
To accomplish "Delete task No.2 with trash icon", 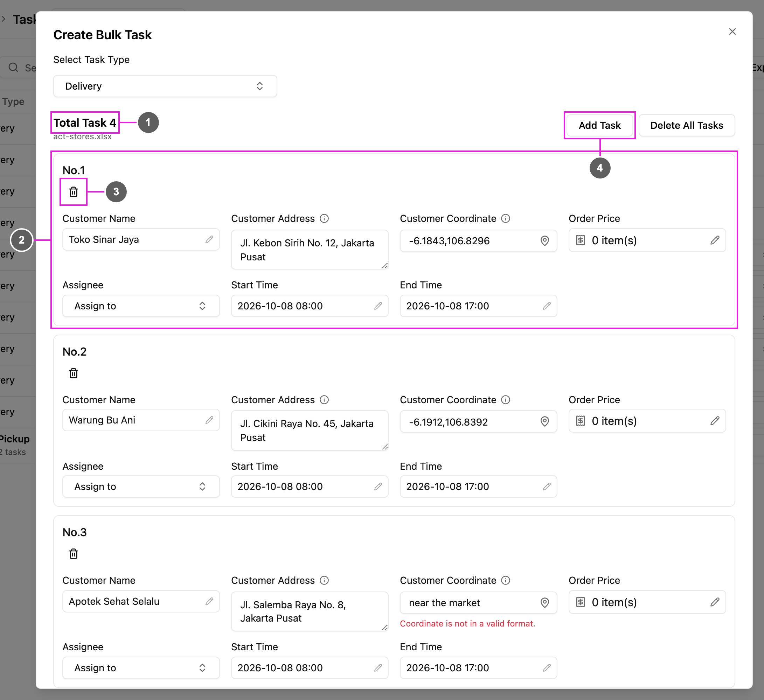I will [x=74, y=373].
